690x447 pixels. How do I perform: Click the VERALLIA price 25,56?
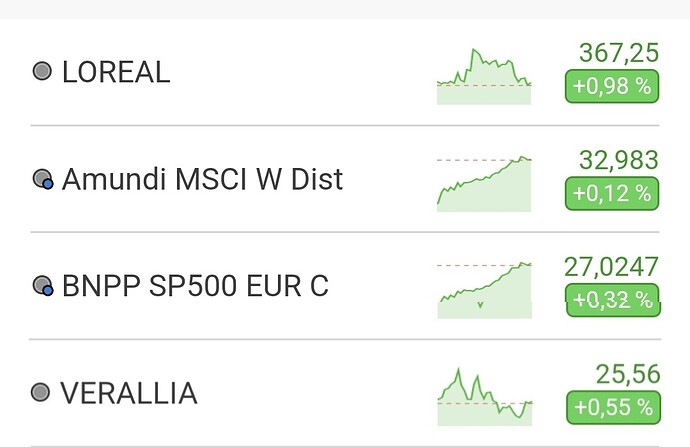click(x=627, y=374)
